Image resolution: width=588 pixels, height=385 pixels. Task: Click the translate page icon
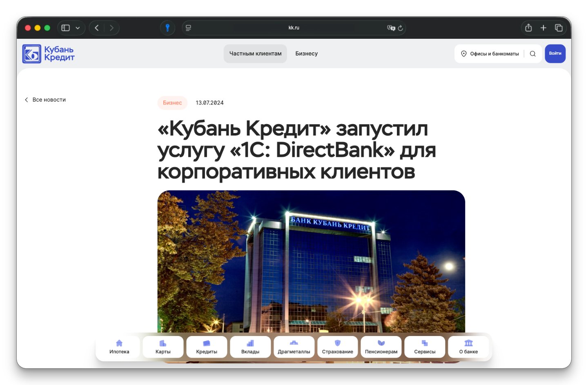(x=391, y=28)
